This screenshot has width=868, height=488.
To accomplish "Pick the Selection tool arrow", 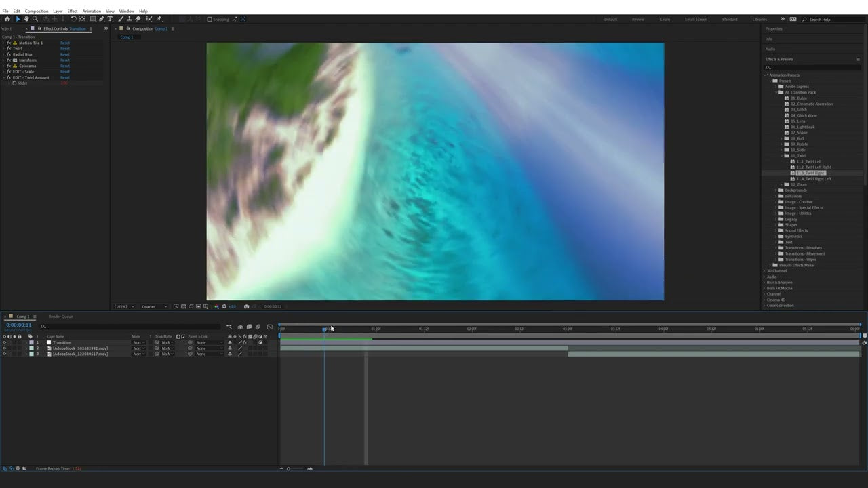I will [18, 19].
